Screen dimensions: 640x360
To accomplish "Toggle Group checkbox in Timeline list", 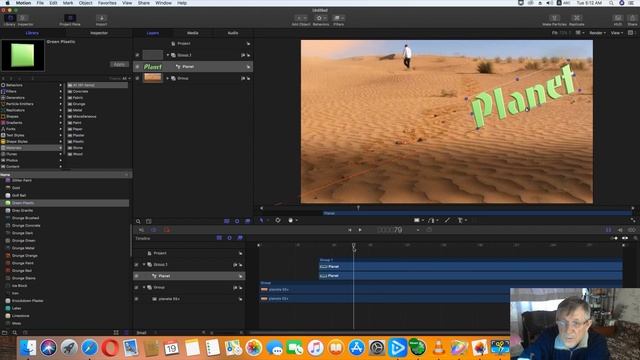I will tap(136, 287).
